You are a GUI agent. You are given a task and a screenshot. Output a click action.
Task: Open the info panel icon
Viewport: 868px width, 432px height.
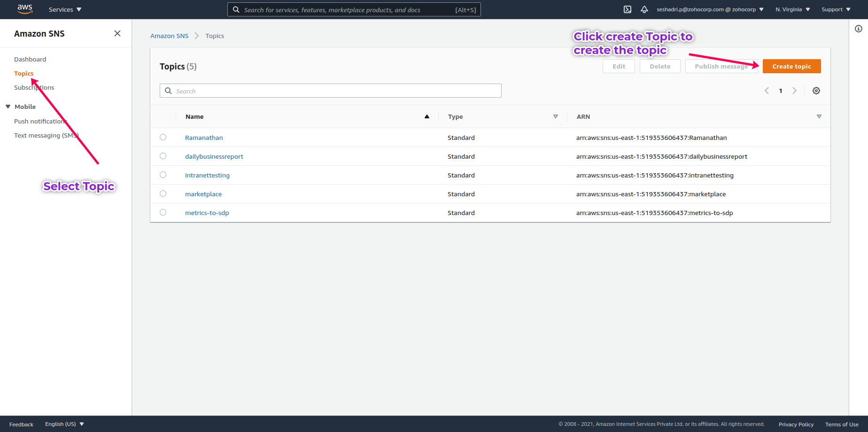pos(859,29)
